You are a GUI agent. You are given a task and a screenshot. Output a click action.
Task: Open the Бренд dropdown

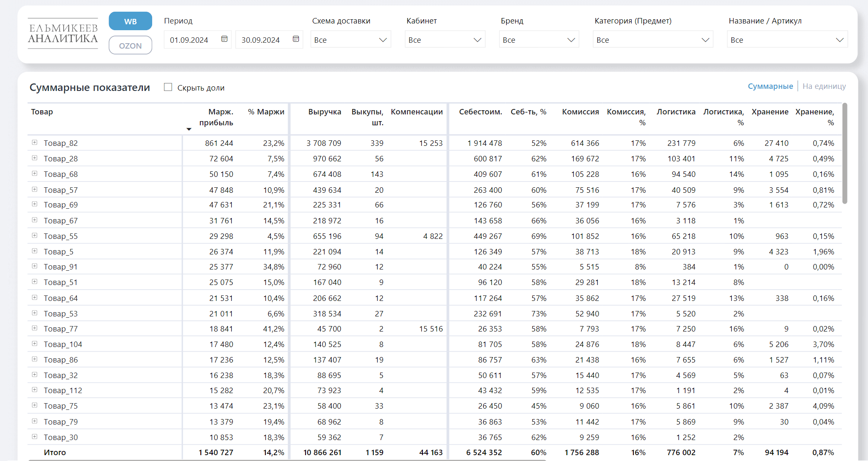[x=539, y=40]
